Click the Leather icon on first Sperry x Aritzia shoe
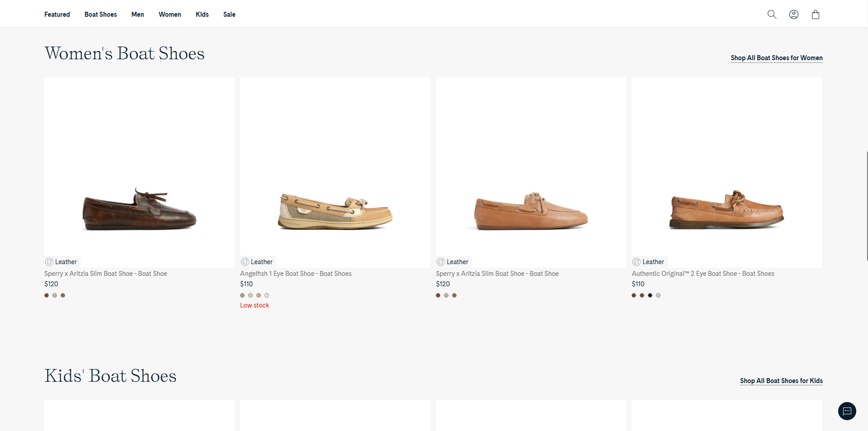 point(49,261)
